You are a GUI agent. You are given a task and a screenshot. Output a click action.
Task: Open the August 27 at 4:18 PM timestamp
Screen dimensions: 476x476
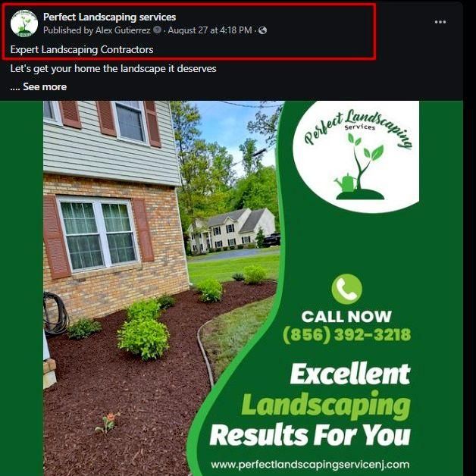point(210,30)
